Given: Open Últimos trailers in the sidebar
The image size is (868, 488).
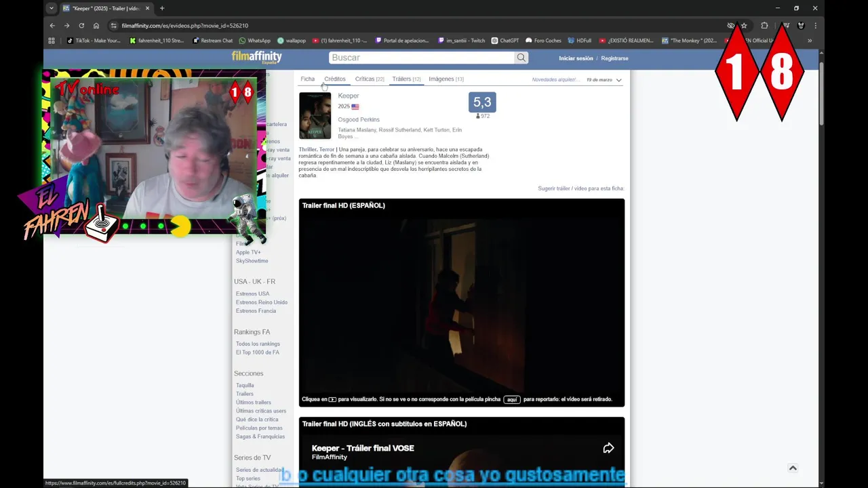Looking at the screenshot, I should point(254,402).
